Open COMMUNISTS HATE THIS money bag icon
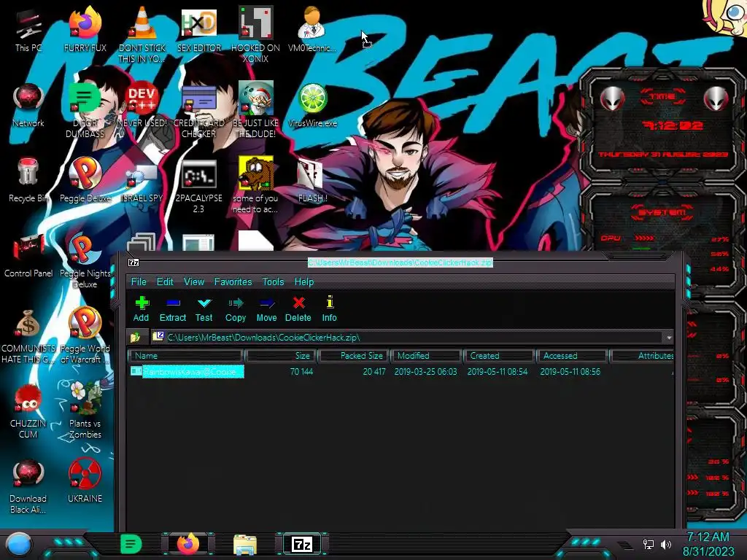 click(x=28, y=337)
